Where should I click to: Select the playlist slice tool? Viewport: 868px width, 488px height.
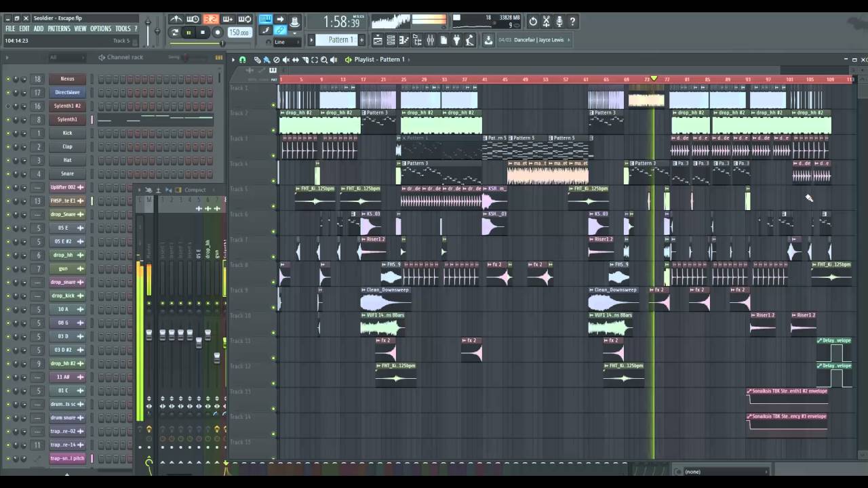[x=304, y=60]
